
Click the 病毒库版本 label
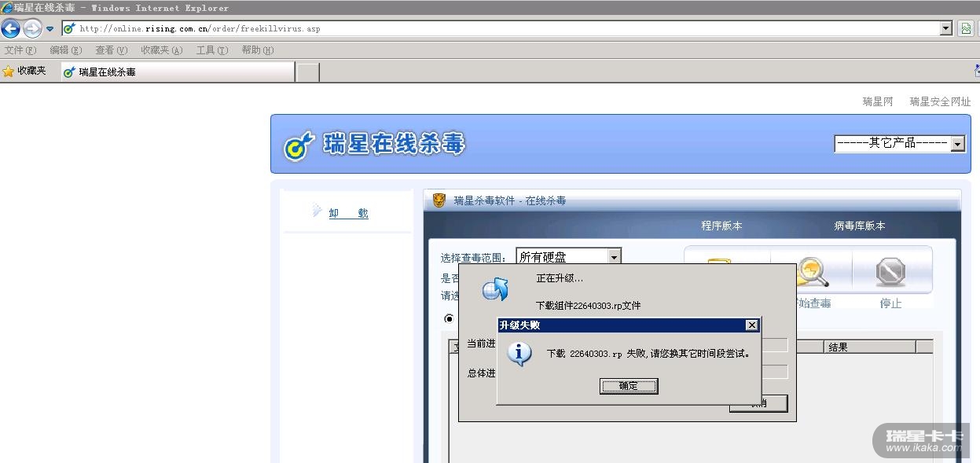[860, 226]
